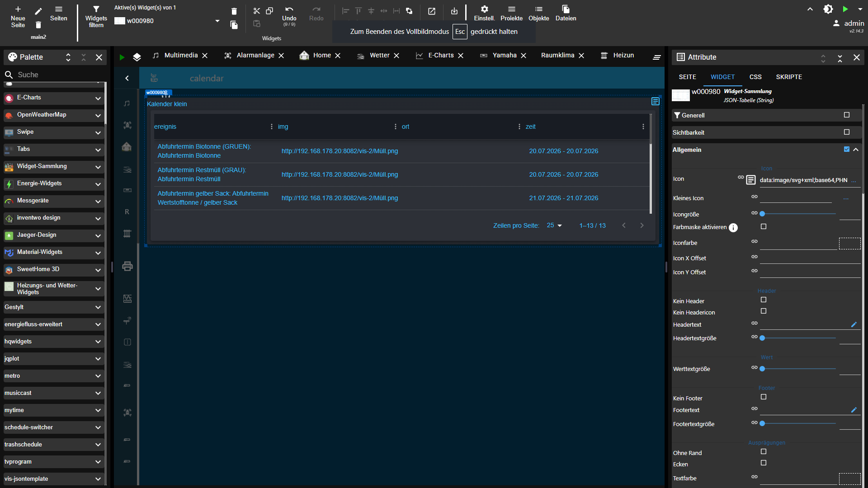This screenshot has width=868, height=488.
Task: Open the SEITE attributes tab
Action: coord(687,77)
